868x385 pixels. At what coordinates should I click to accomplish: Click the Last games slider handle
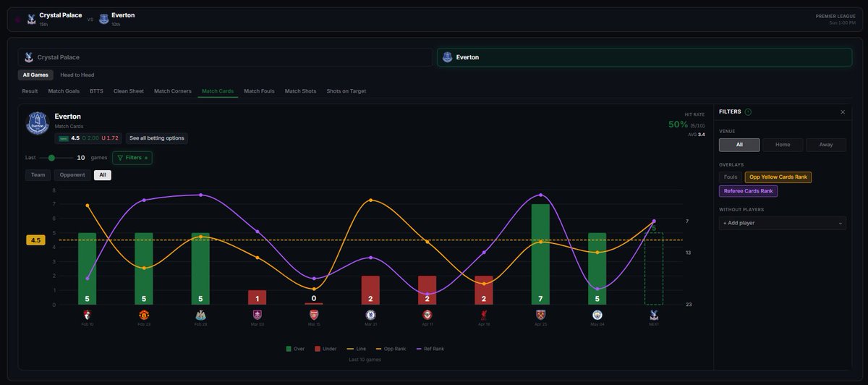[x=51, y=158]
